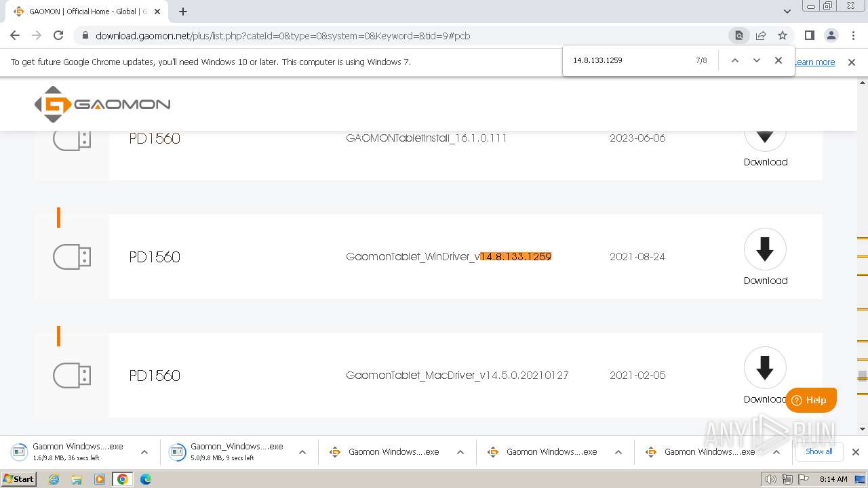Open the tab search dropdown arrow
The width and height of the screenshot is (868, 488).
[787, 12]
